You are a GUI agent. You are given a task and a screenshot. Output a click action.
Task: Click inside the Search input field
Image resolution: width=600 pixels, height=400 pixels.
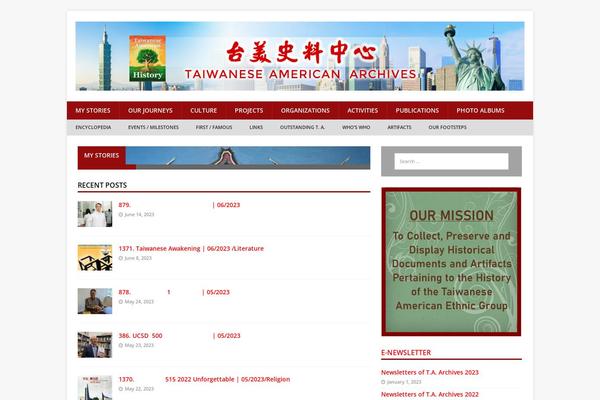point(451,161)
